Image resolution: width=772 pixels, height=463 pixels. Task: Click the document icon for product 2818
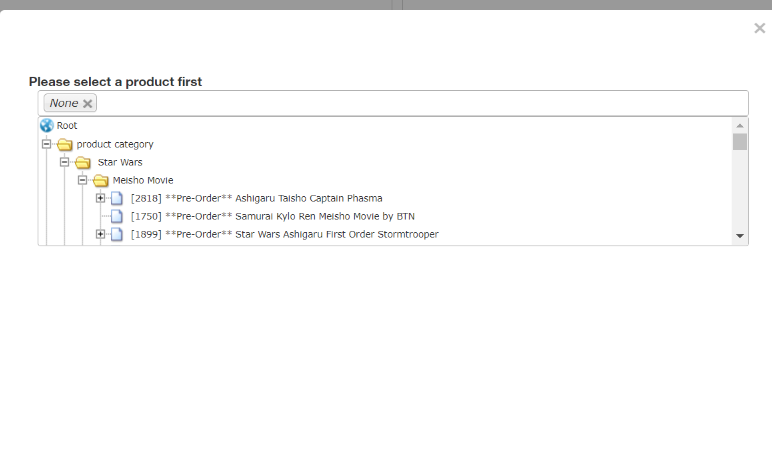click(x=117, y=198)
